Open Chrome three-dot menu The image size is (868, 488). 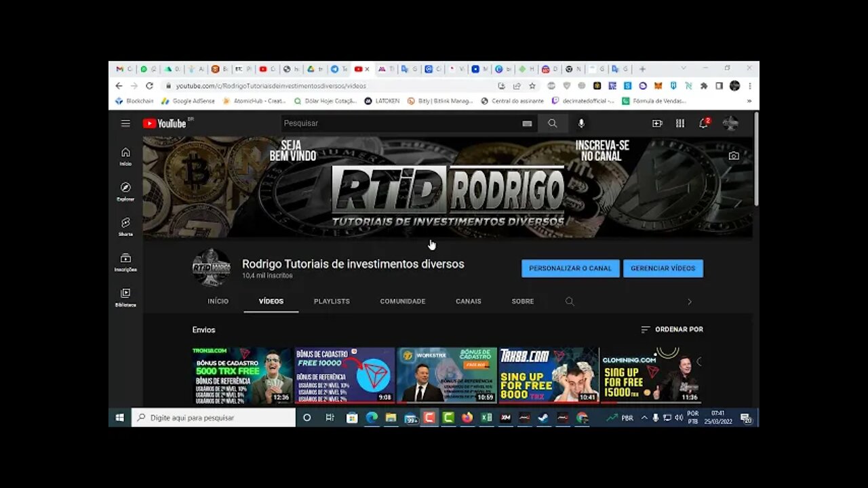tap(750, 86)
